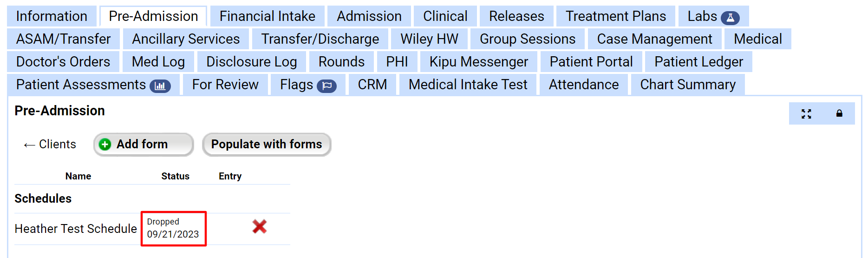Click the Patient Assessments chart icon

point(160,86)
